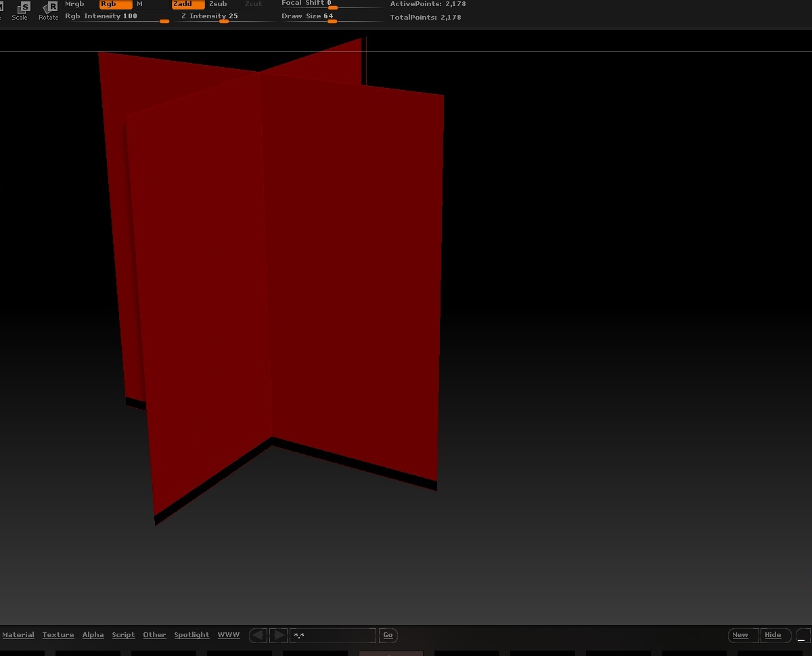
Task: Select the Rotate transform tool
Action: pyautogui.click(x=49, y=10)
